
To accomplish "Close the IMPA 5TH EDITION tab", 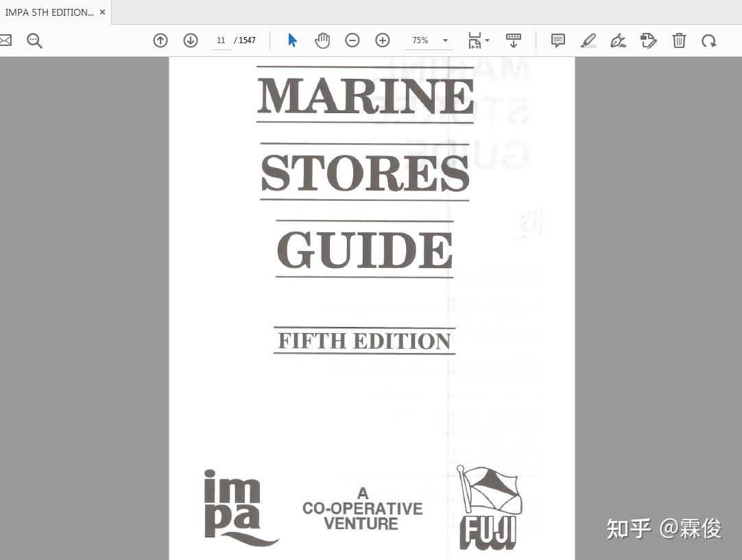I will coord(101,12).
